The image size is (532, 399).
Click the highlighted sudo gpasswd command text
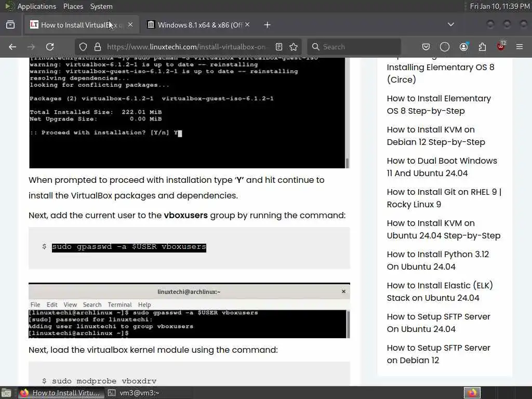(x=129, y=247)
